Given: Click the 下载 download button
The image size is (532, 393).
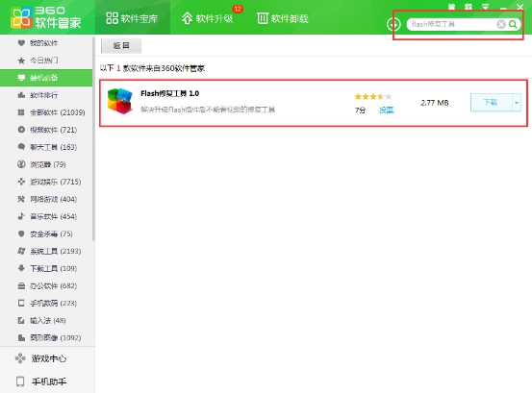Looking at the screenshot, I should [x=491, y=102].
